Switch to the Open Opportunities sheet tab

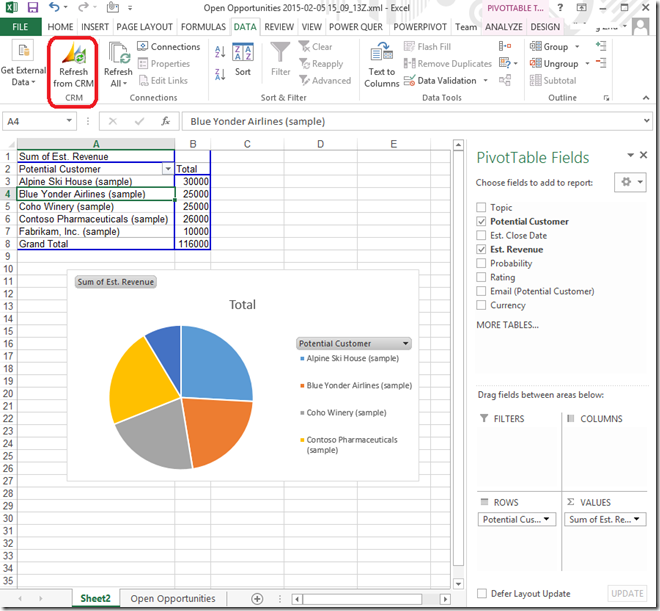tap(173, 598)
